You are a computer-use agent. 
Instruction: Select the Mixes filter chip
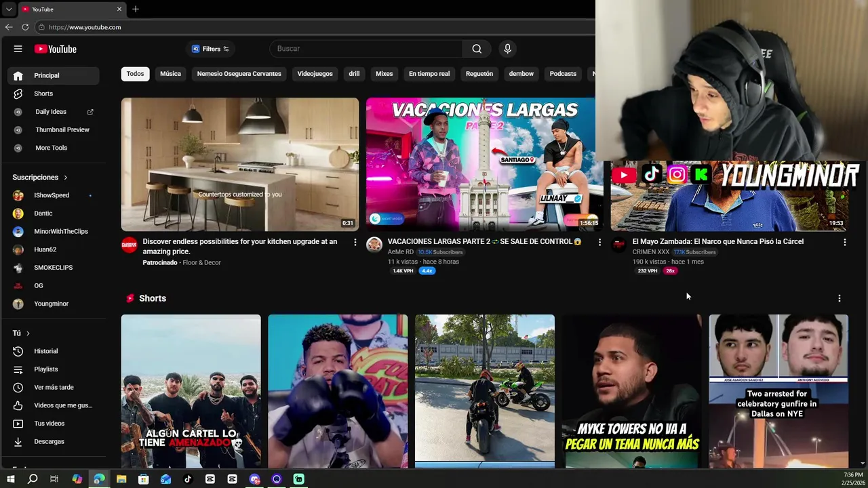384,74
